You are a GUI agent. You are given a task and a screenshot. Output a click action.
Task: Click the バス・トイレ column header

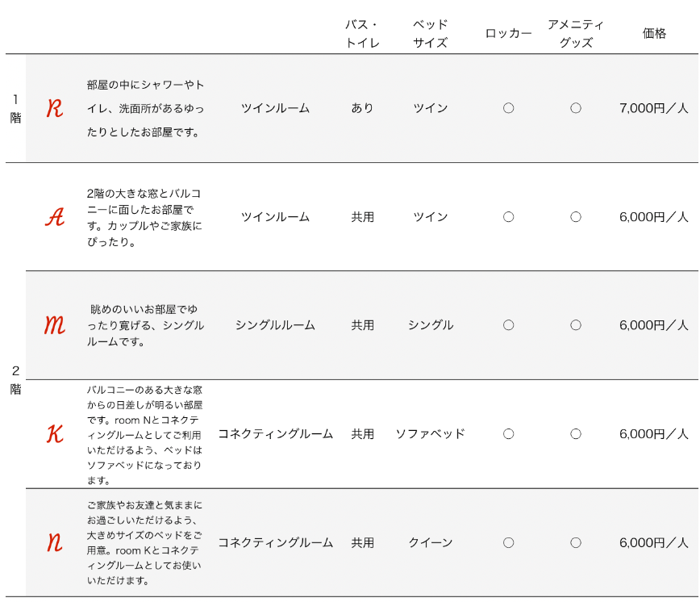[362, 34]
